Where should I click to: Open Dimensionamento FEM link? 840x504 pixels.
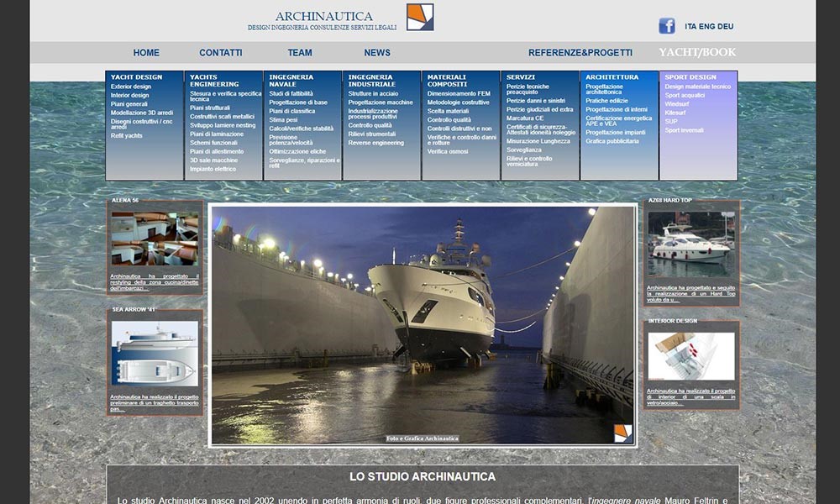459,93
